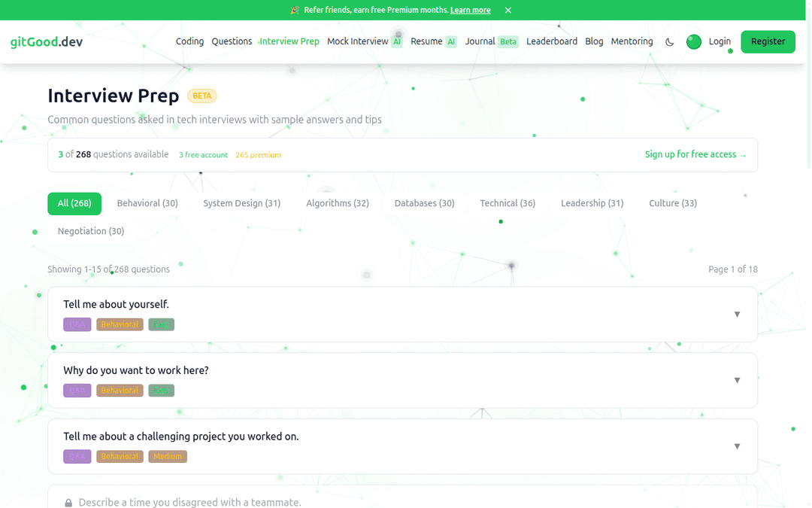Click the AI badge next to Mock Interview
Viewport: 812px width, 508px height.
[x=397, y=42]
